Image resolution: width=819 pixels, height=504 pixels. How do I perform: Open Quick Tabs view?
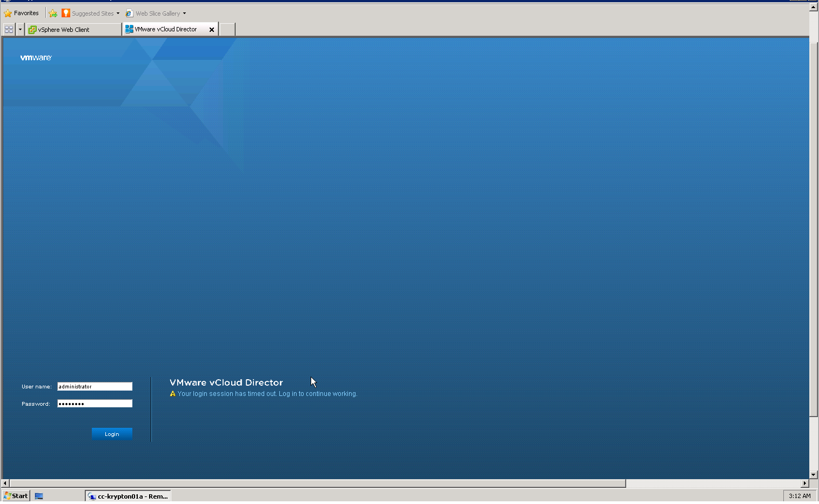(x=8, y=29)
